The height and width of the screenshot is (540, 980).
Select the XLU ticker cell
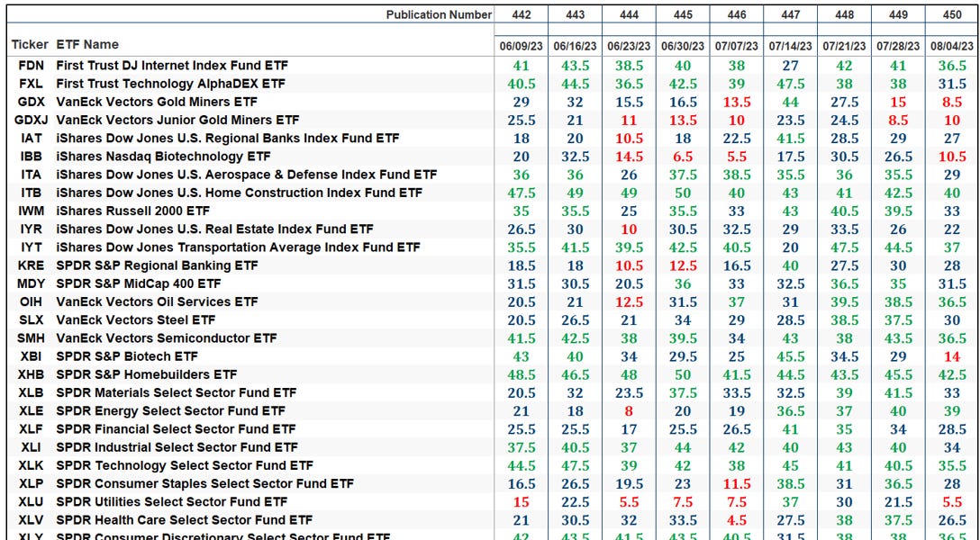pos(31,501)
